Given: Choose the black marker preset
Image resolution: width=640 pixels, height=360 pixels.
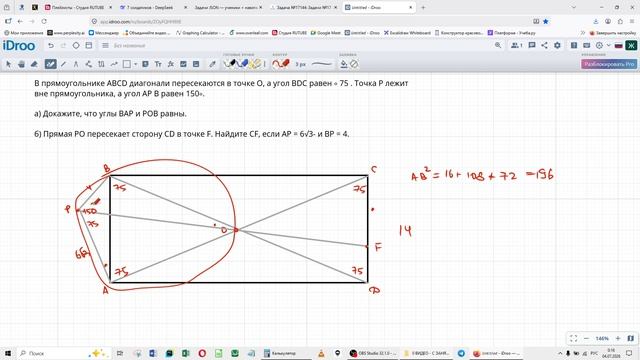Looking at the screenshot, I should 231,64.
